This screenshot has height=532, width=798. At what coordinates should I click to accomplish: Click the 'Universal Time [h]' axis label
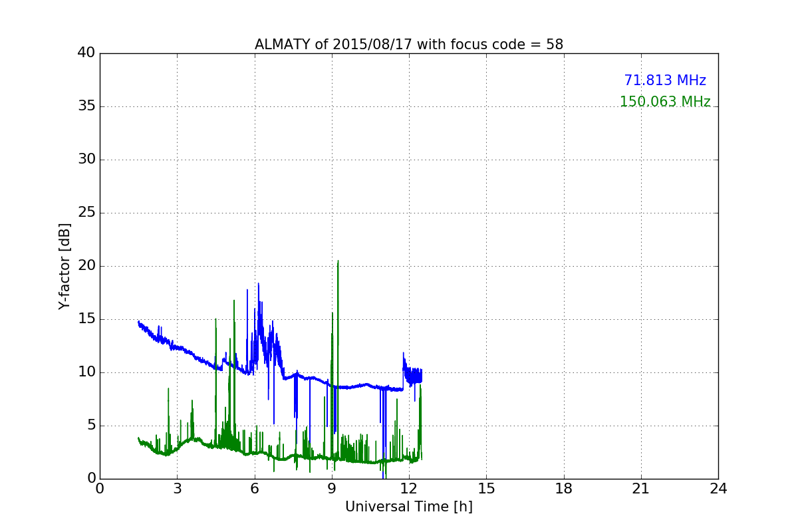tap(409, 507)
